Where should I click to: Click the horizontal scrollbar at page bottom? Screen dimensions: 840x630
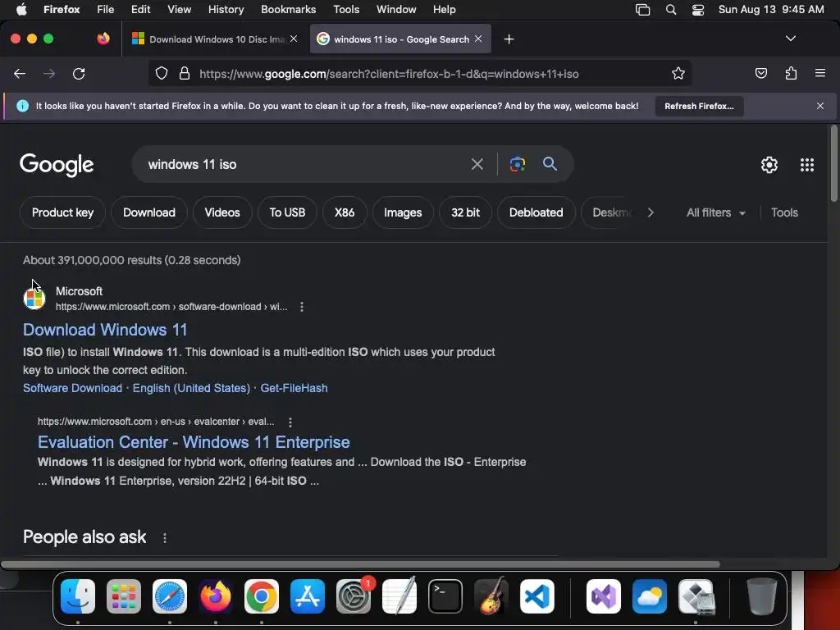pyautogui.click(x=360, y=564)
